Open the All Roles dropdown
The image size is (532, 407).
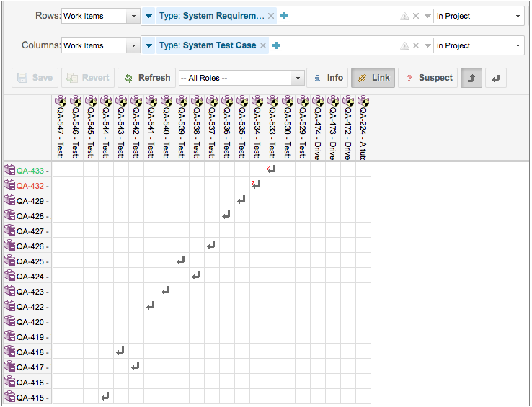click(x=241, y=78)
